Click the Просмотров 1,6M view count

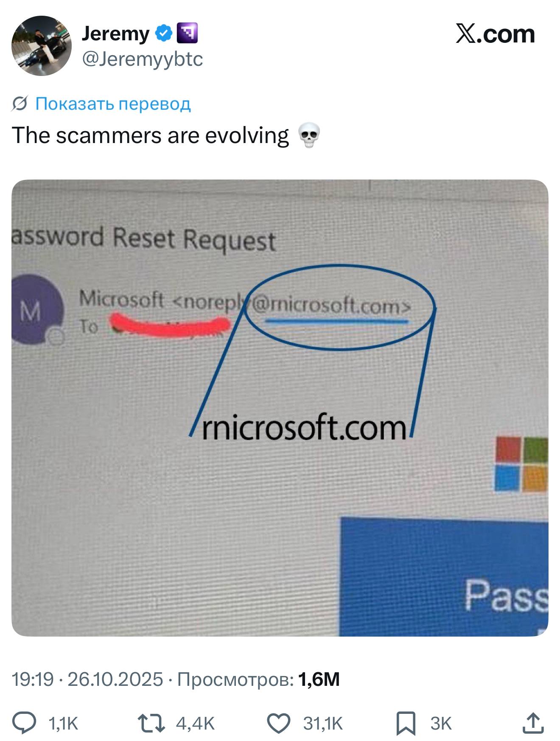258,679
